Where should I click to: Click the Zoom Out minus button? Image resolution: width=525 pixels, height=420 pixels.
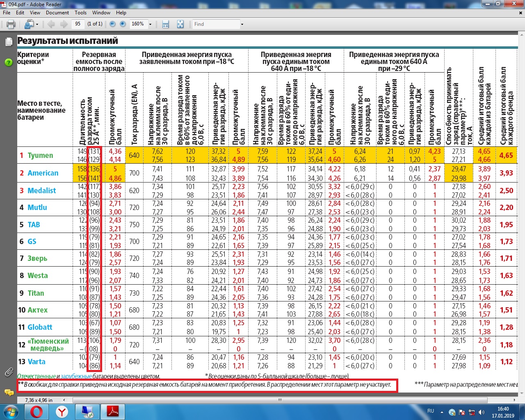click(112, 24)
